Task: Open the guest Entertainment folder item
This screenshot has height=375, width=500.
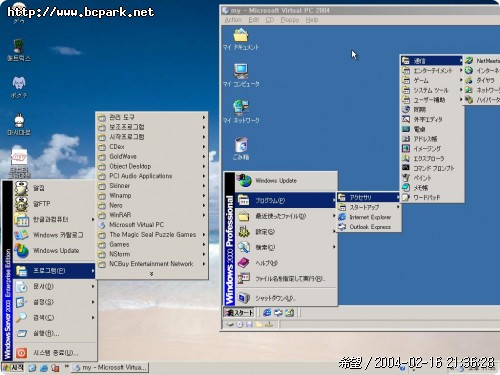Action: tap(432, 71)
